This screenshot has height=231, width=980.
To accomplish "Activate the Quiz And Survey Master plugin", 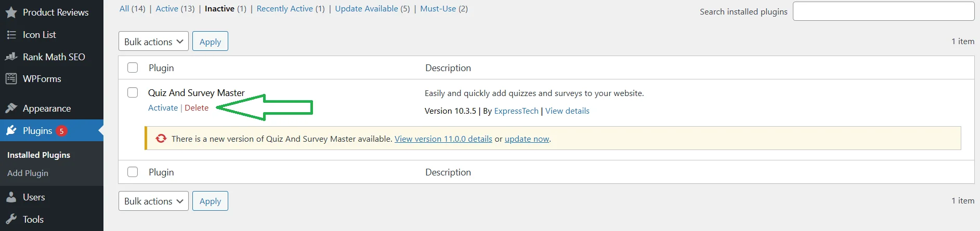I will [x=163, y=108].
